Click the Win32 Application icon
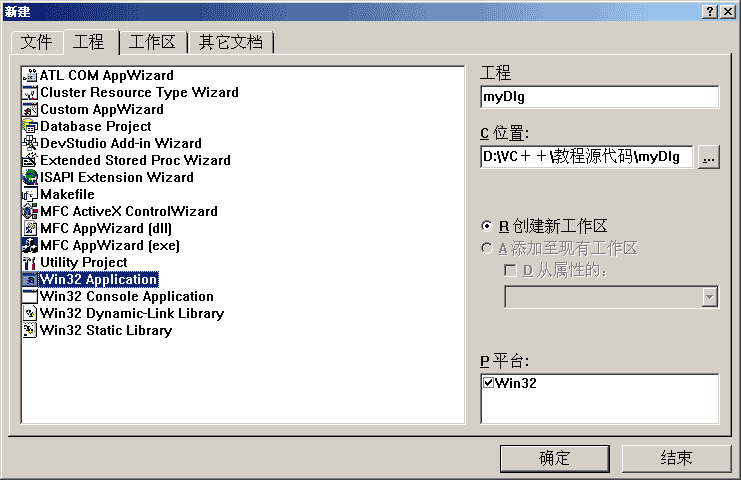This screenshot has width=741, height=480. (30, 280)
